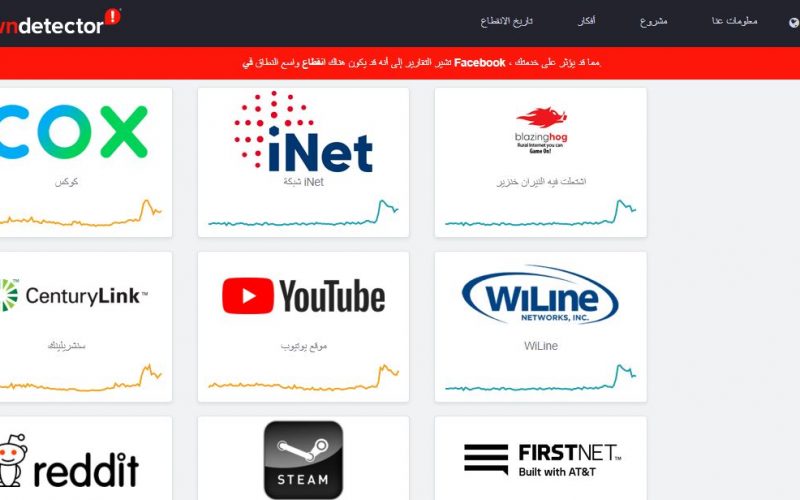View the blazinghog outage sparkline chart
This screenshot has height=500, width=800.
pyautogui.click(x=540, y=213)
